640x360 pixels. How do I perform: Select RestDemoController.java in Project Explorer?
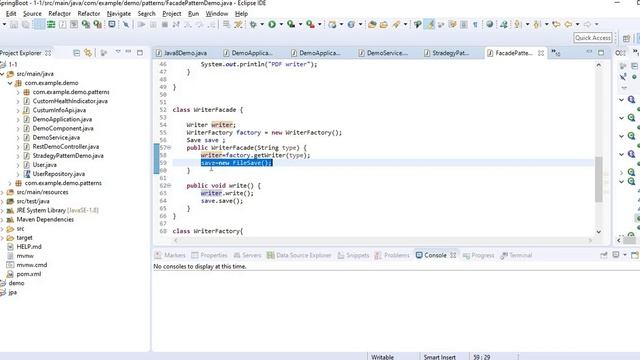point(66,147)
